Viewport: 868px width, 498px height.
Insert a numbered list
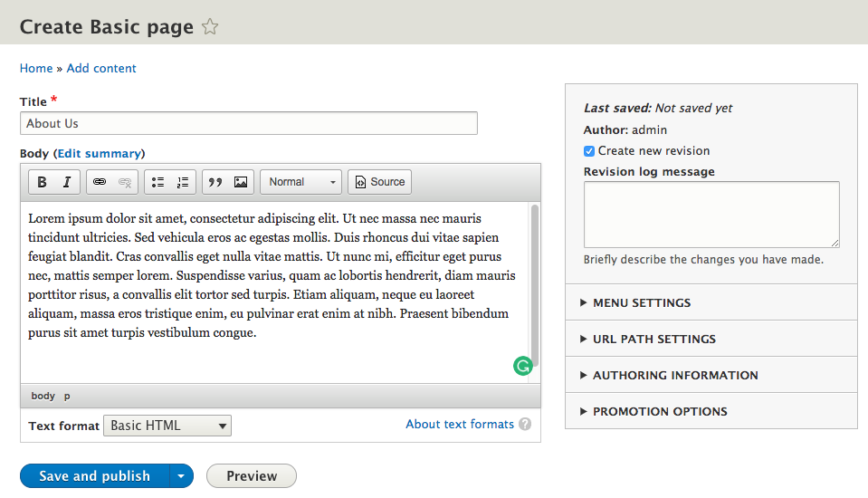click(x=183, y=182)
